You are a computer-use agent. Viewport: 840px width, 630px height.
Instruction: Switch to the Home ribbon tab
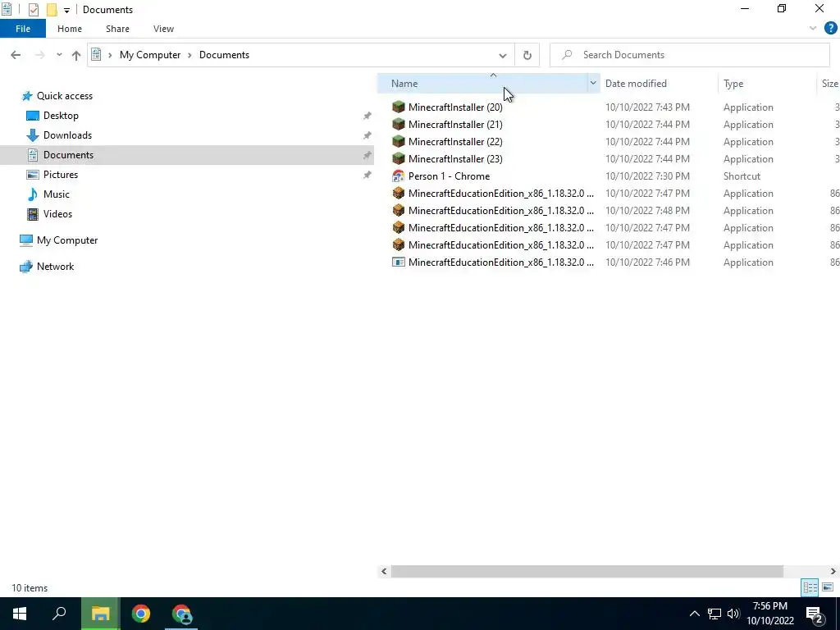70,29
